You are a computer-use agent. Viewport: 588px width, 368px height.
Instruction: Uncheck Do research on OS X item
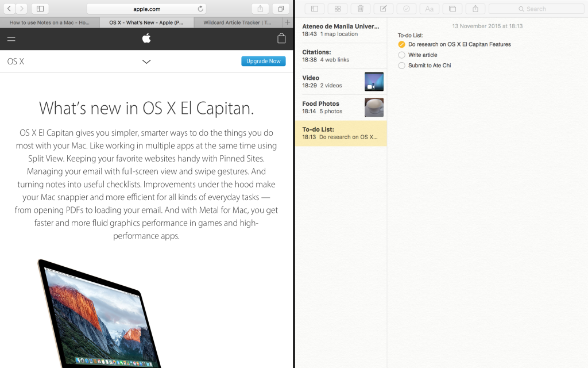[x=401, y=44]
